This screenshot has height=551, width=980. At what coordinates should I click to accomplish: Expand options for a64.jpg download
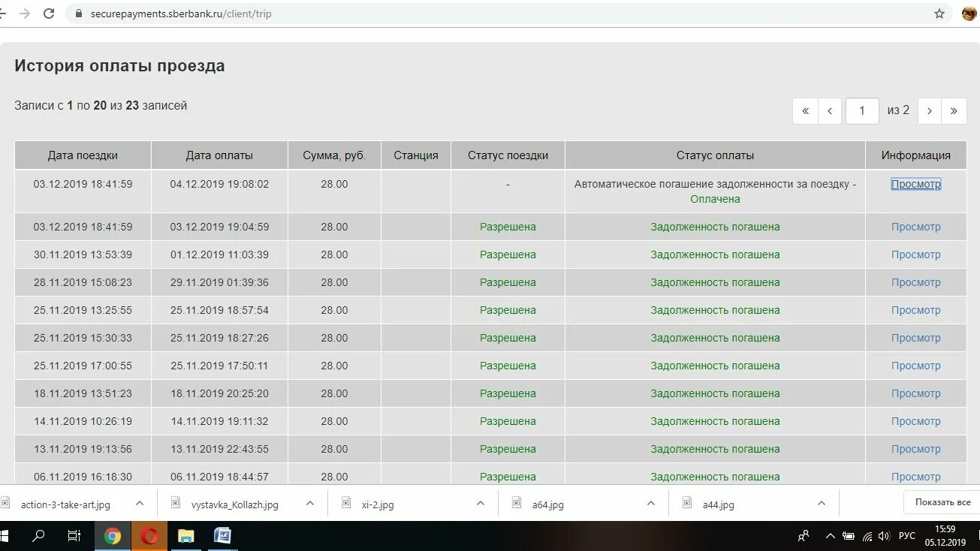[x=651, y=504]
